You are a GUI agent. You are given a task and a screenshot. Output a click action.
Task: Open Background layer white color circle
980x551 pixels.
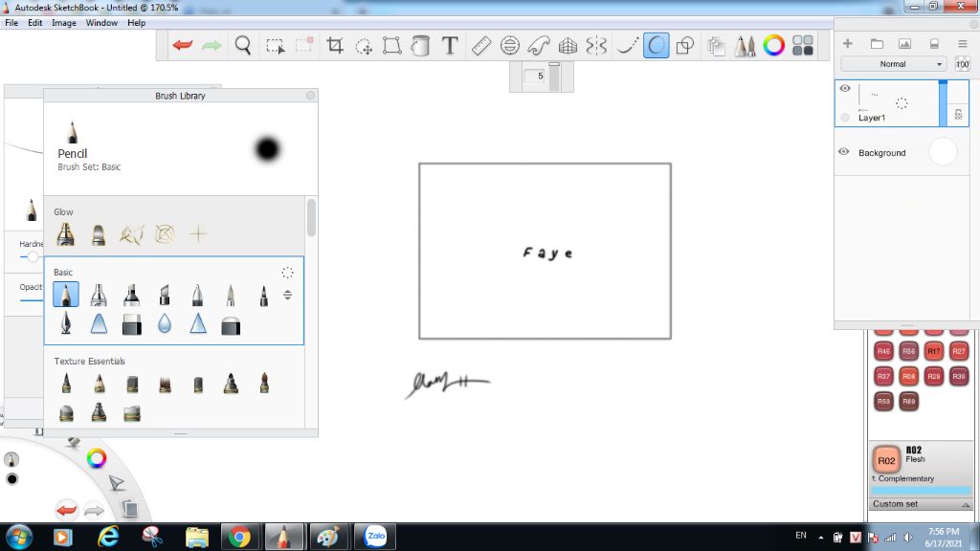[x=943, y=152]
